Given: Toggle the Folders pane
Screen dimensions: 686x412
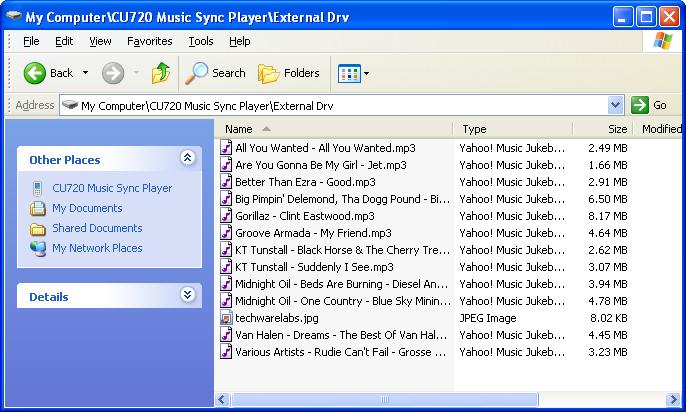Looking at the screenshot, I should coord(289,73).
